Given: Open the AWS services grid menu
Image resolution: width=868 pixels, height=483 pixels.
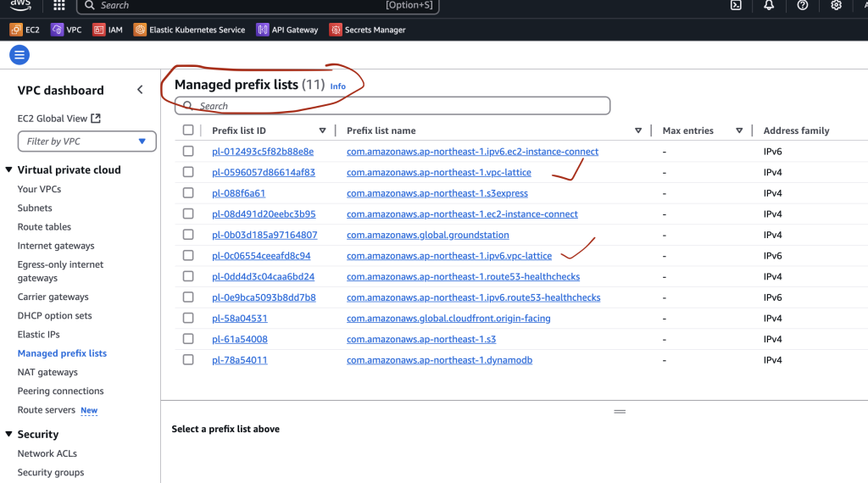Looking at the screenshot, I should (x=58, y=5).
